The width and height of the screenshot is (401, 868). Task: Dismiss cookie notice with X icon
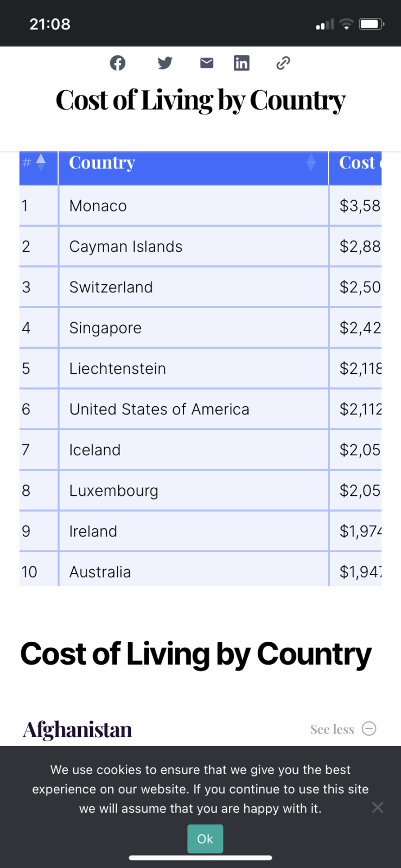(378, 808)
